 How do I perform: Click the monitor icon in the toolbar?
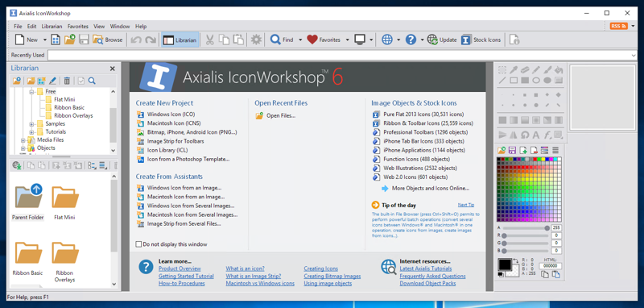tap(360, 40)
